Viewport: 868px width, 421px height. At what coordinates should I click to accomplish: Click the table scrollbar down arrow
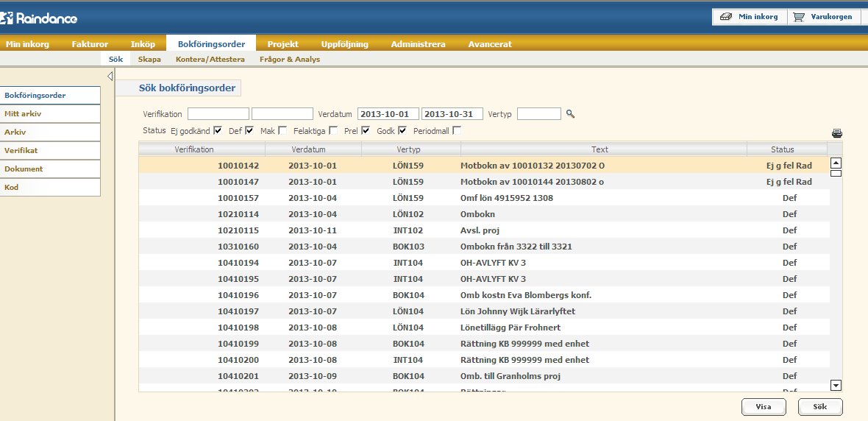point(836,386)
